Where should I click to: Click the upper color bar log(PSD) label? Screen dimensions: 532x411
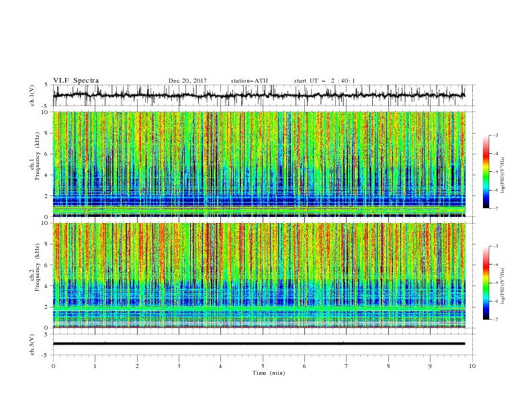502,175
